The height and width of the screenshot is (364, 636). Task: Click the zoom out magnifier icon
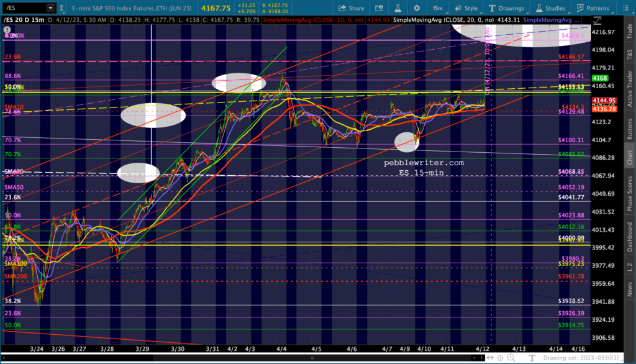point(522,358)
